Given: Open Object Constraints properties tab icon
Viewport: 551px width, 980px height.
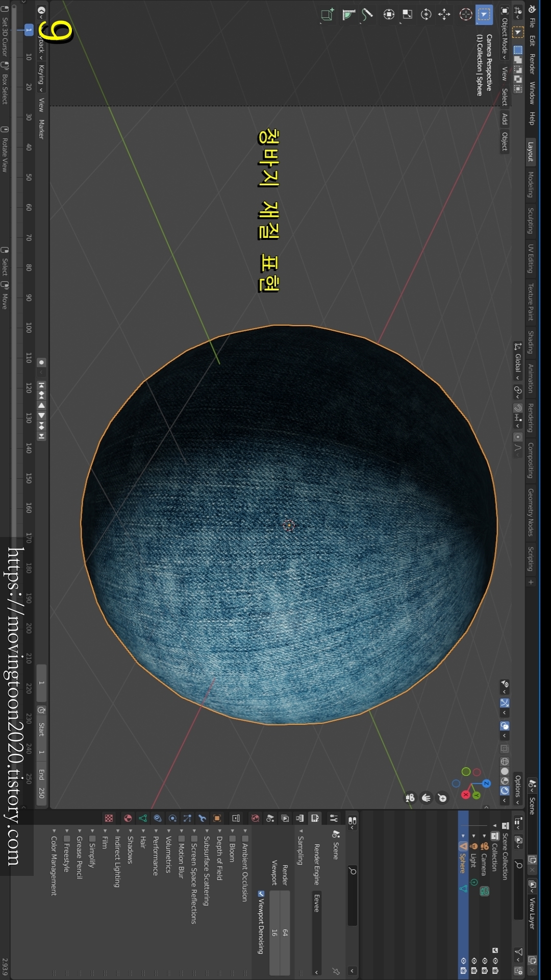Looking at the screenshot, I should pyautogui.click(x=158, y=818).
